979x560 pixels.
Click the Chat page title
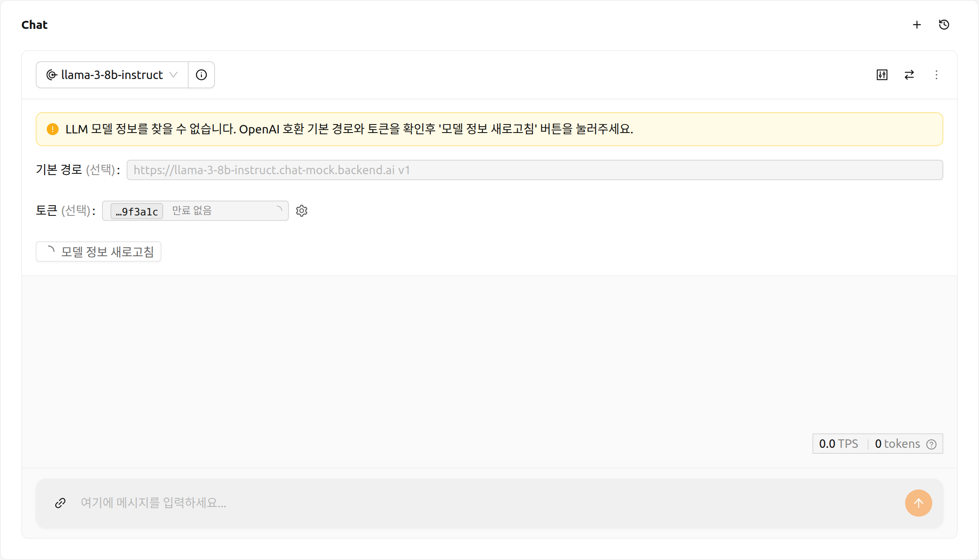coord(34,25)
